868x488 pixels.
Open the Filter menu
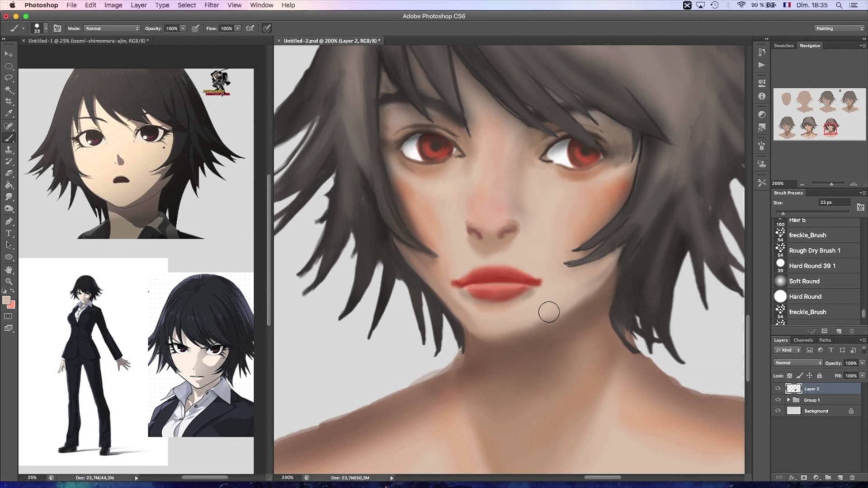211,5
